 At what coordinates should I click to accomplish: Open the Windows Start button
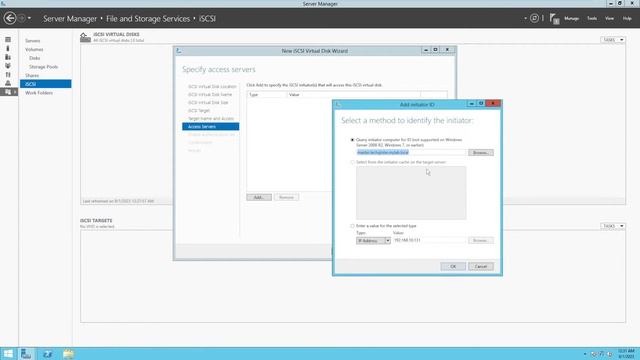click(x=8, y=353)
